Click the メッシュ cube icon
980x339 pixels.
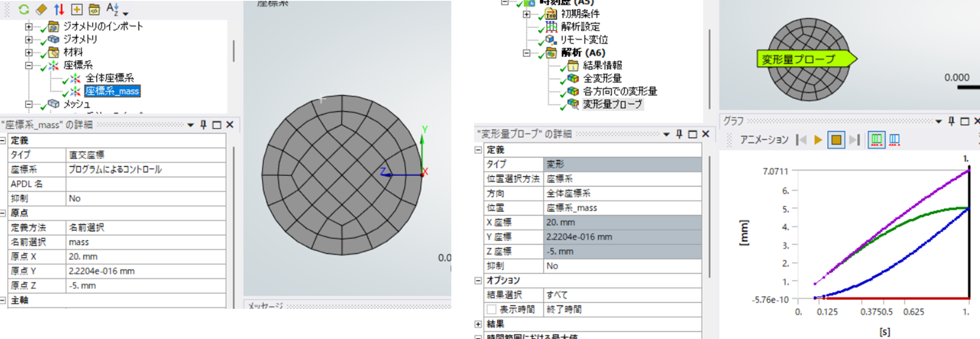click(54, 104)
